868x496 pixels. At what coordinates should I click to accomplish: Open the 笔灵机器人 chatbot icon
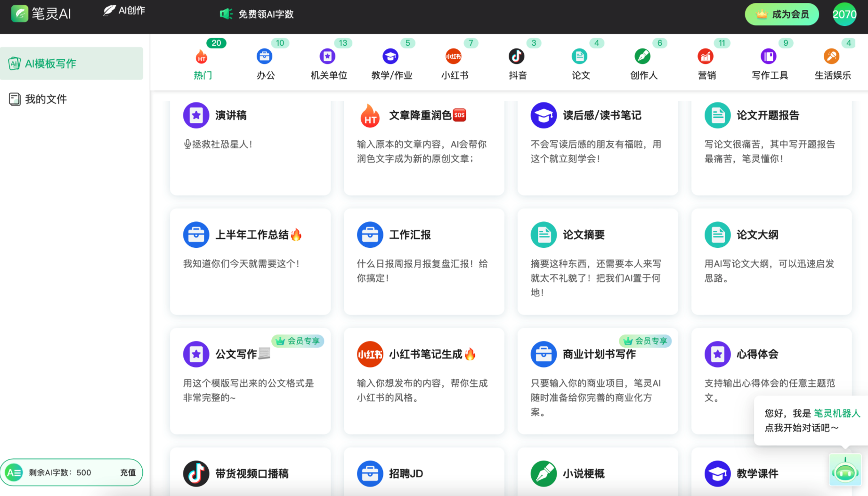tap(845, 470)
